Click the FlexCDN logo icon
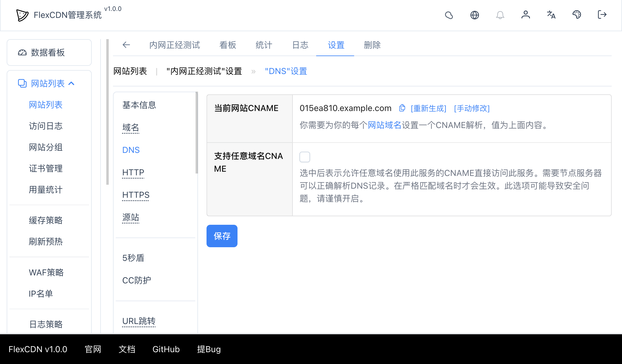This screenshot has height=364, width=622. 22,15
